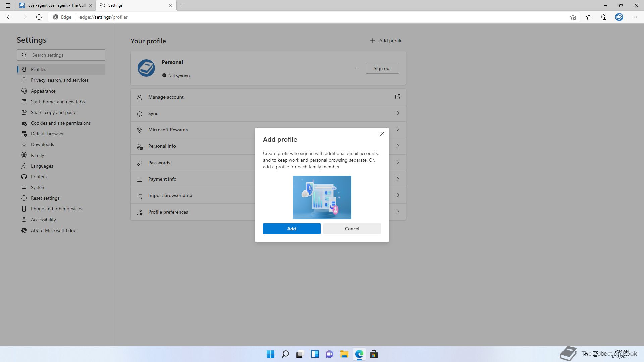Viewport: 644px width, 362px height.
Task: Expand Import browser data chevron
Action: 398,195
